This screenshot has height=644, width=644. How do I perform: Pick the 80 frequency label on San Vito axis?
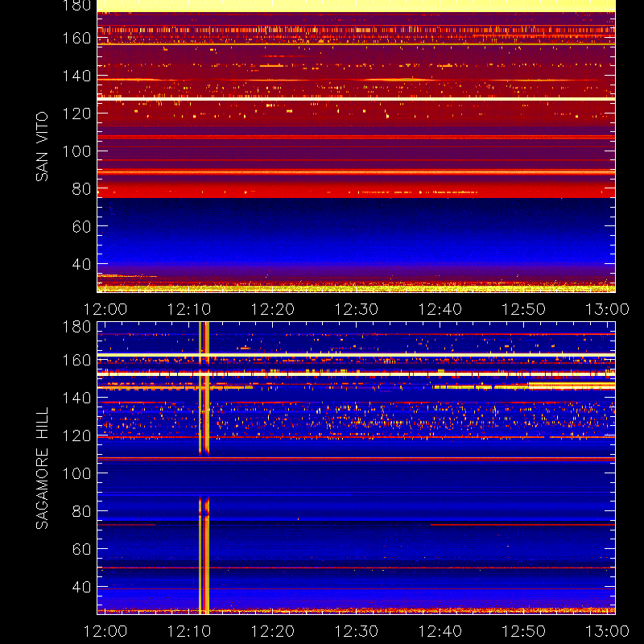[81, 189]
